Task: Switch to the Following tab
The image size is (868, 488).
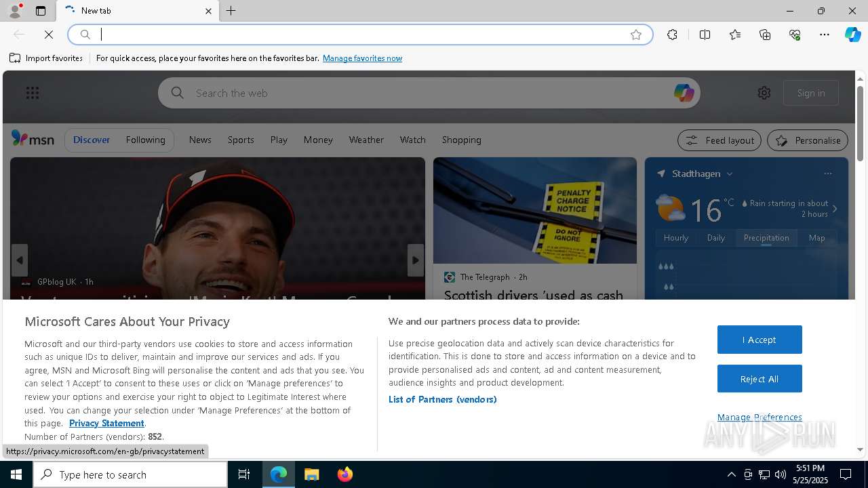Action: pos(145,140)
